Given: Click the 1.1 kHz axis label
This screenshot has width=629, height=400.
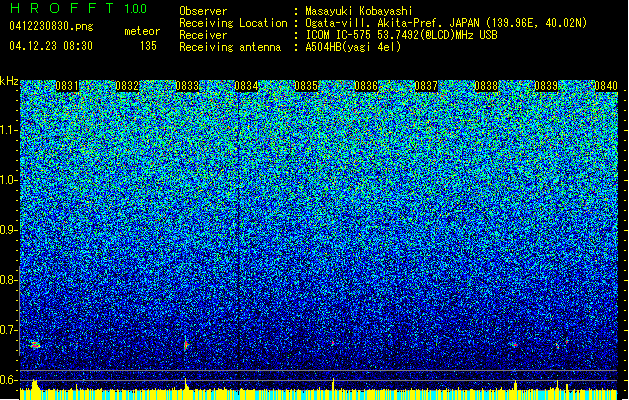Looking at the screenshot, I should pos(9,131).
